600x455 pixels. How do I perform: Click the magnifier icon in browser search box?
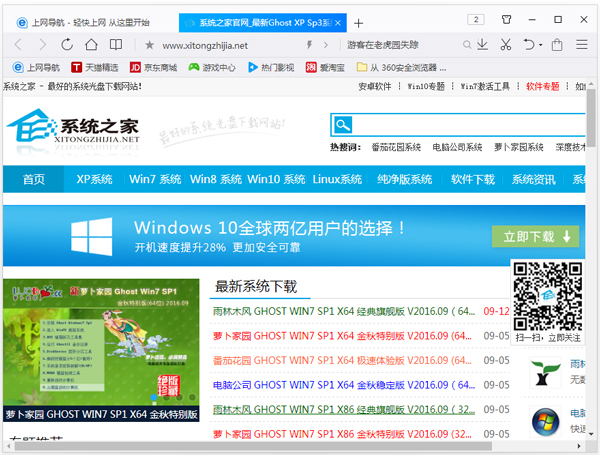click(466, 45)
